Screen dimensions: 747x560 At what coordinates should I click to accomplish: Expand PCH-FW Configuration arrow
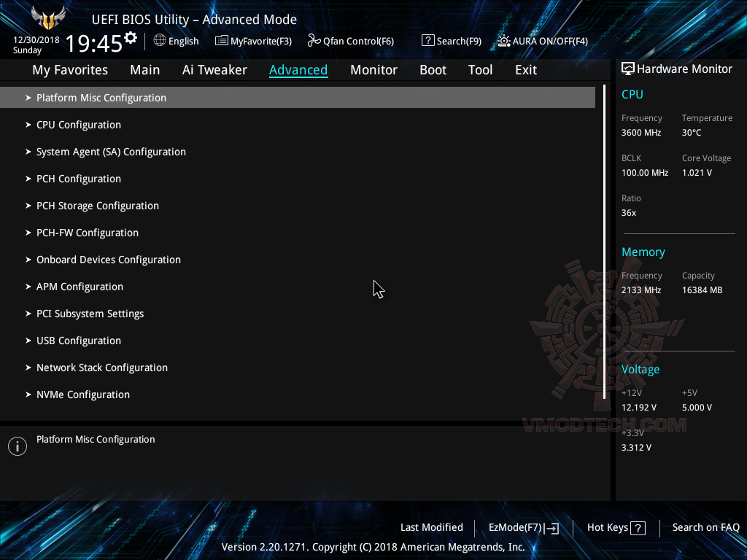(28, 233)
